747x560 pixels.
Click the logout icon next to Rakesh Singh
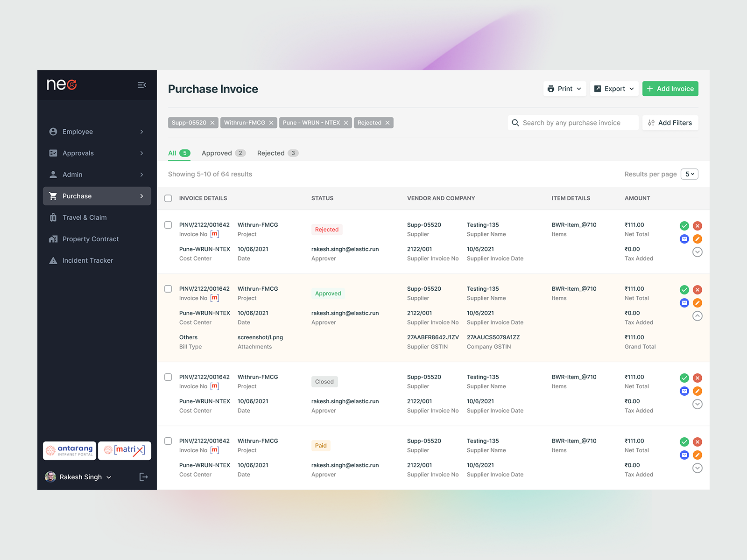[143, 476]
